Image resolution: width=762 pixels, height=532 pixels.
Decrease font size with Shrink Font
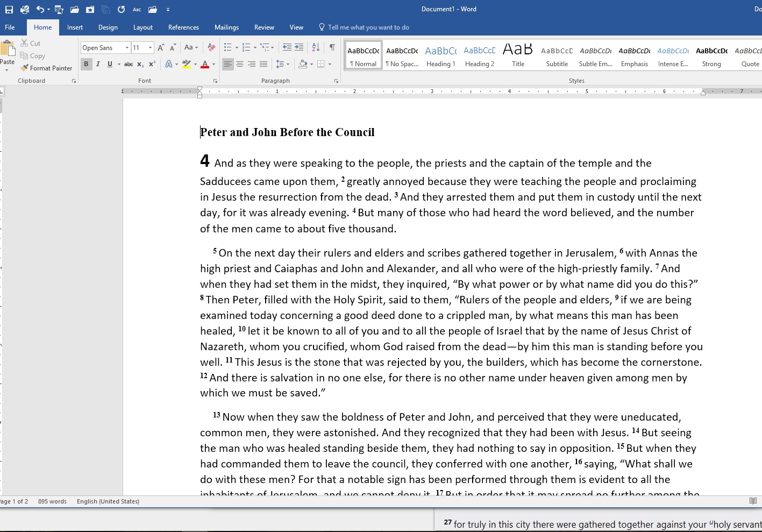(x=173, y=47)
